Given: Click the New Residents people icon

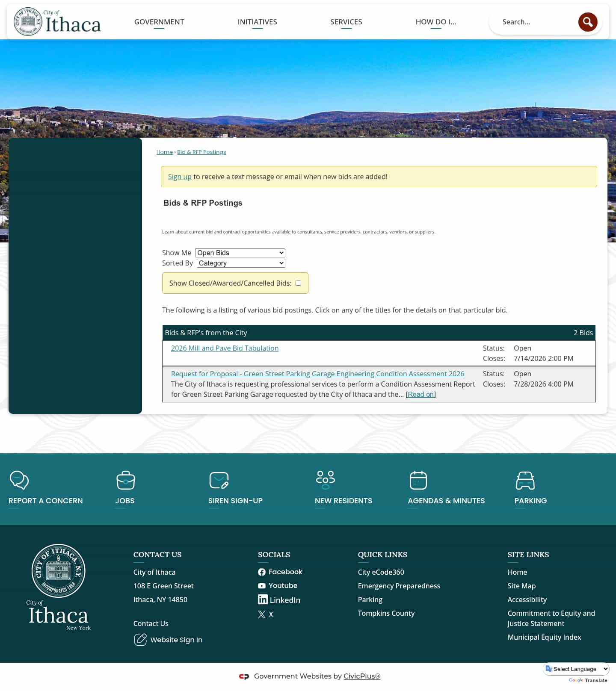Looking at the screenshot, I should (x=326, y=480).
